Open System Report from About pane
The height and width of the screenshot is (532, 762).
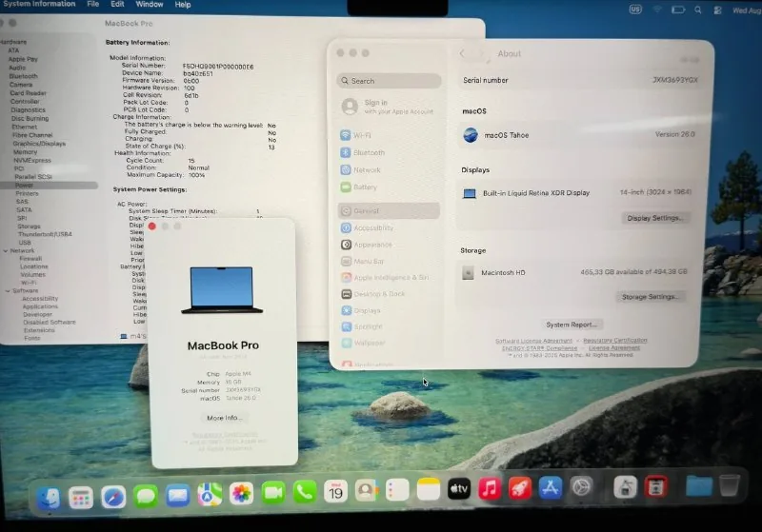[571, 325]
